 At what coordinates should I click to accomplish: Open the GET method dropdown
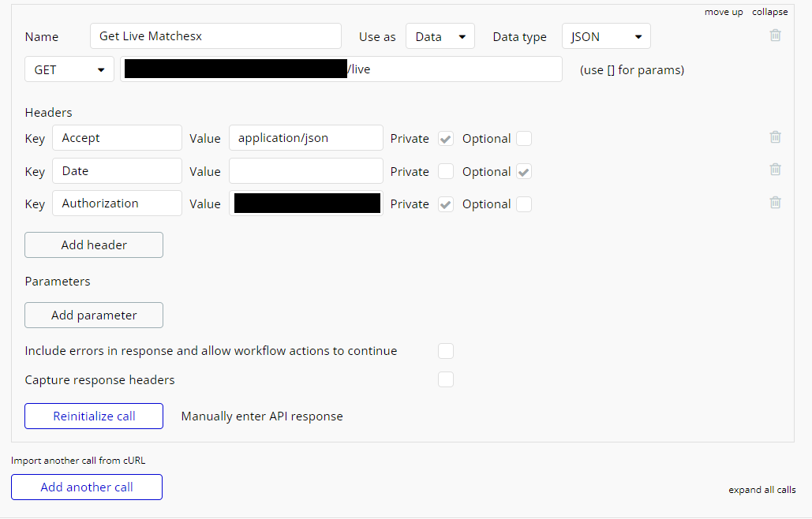[x=69, y=69]
